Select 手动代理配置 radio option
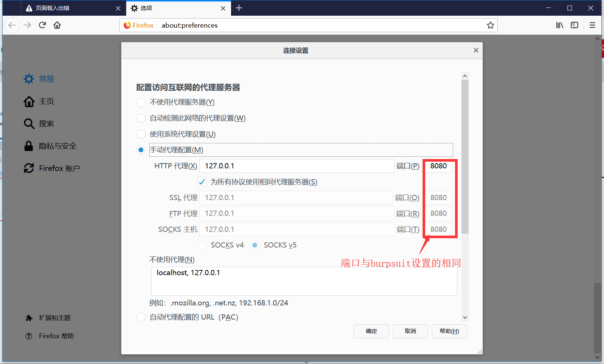The height and width of the screenshot is (364, 604). [x=141, y=150]
